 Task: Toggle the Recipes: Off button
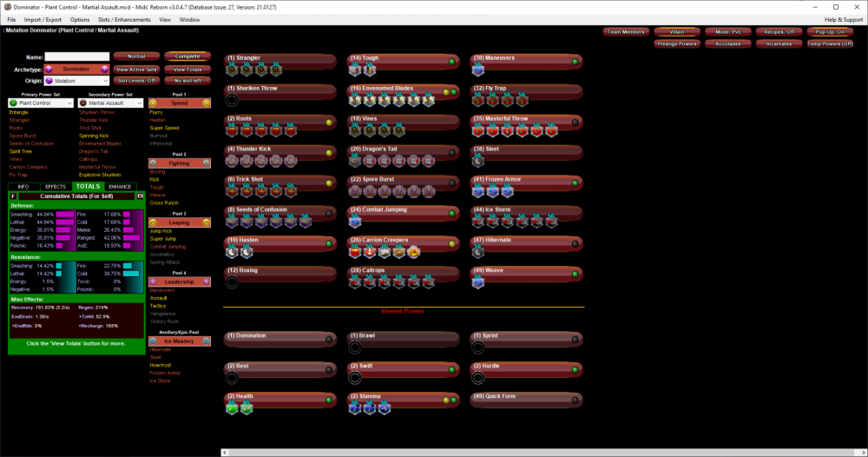(x=779, y=31)
